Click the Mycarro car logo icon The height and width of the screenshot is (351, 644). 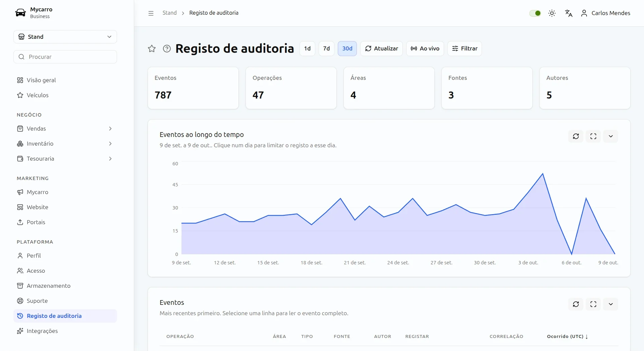(20, 13)
